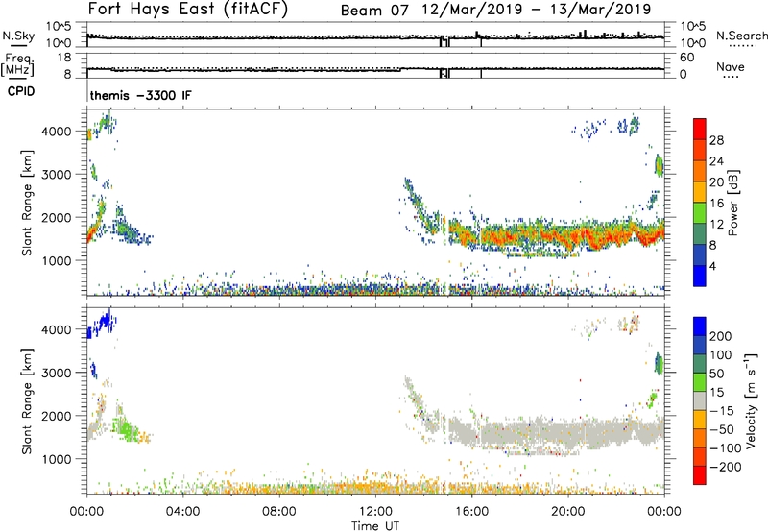Click the "60" tick on Nave axis
The width and height of the screenshot is (768, 532).
coord(686,58)
